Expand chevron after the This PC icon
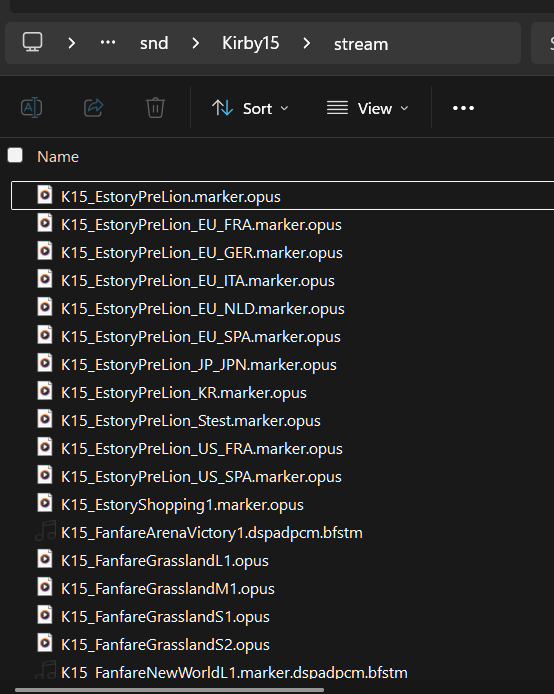The height and width of the screenshot is (694, 554). 71,43
